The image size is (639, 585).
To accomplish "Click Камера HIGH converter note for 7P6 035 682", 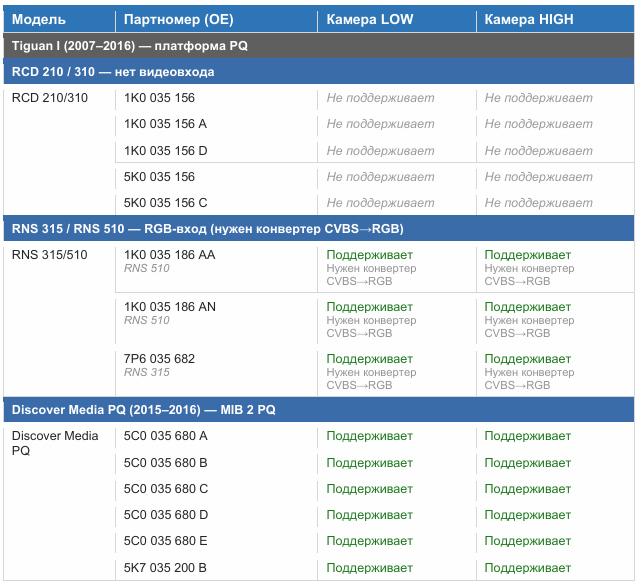I will (529, 379).
